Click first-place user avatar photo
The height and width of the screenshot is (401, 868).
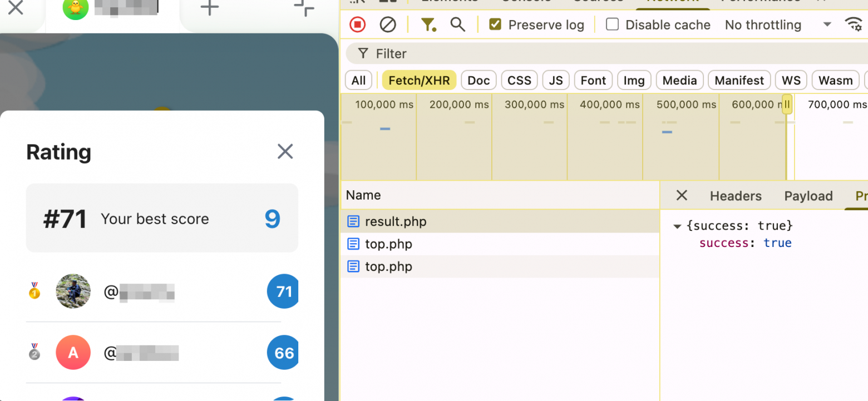73,291
